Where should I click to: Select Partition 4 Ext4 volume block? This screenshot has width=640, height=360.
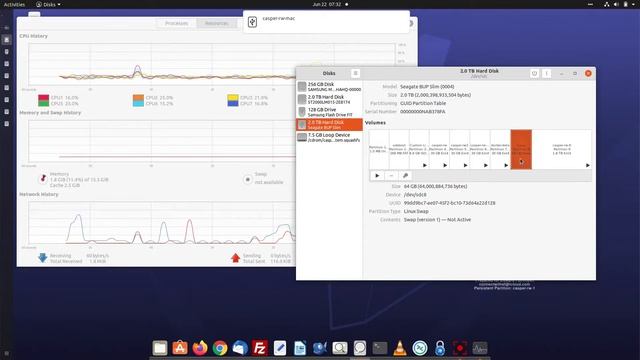click(x=440, y=149)
